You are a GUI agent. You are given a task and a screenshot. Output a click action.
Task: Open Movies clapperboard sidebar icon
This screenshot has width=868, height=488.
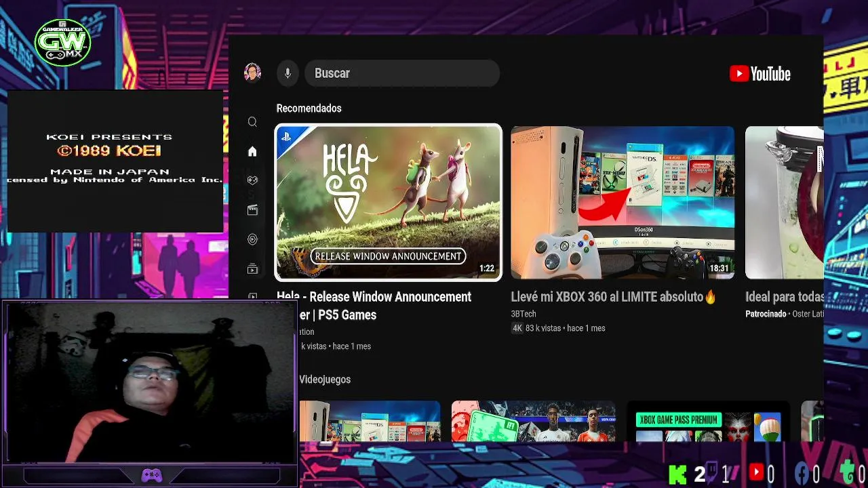point(252,210)
